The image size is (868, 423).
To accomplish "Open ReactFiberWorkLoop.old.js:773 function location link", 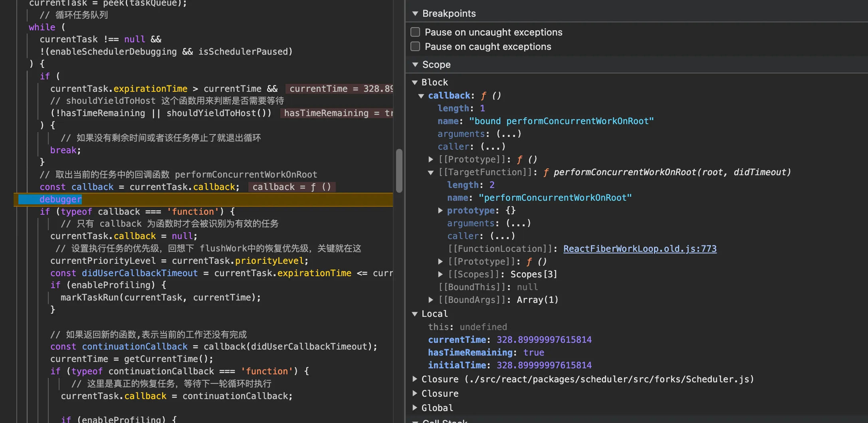I will coord(640,249).
